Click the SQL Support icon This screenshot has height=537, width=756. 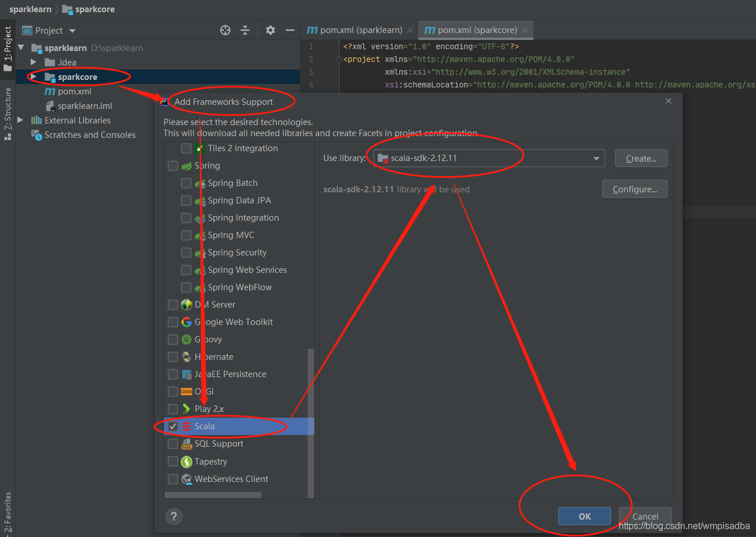click(187, 444)
